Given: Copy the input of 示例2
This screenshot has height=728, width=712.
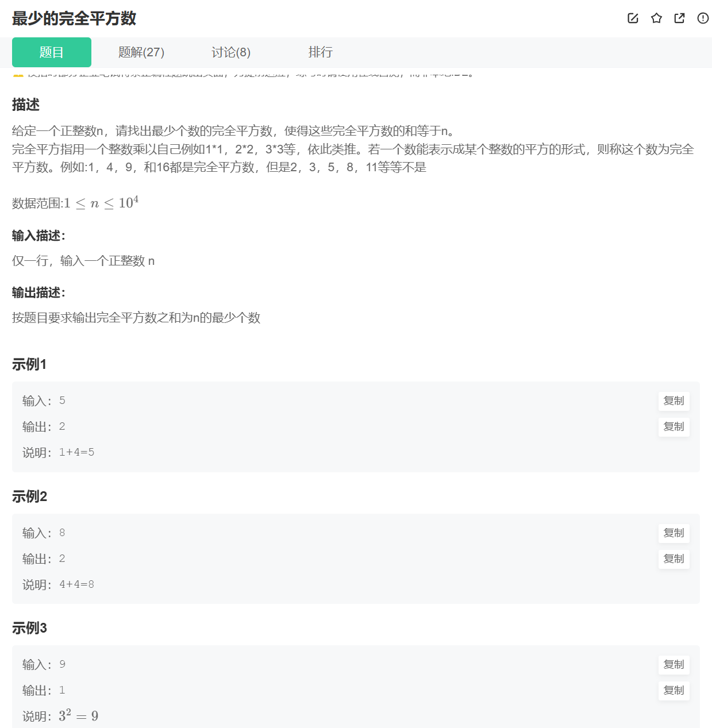Looking at the screenshot, I should [673, 533].
